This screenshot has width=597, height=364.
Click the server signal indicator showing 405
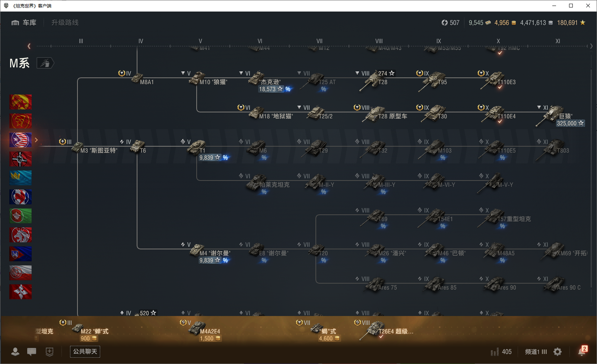click(501, 352)
